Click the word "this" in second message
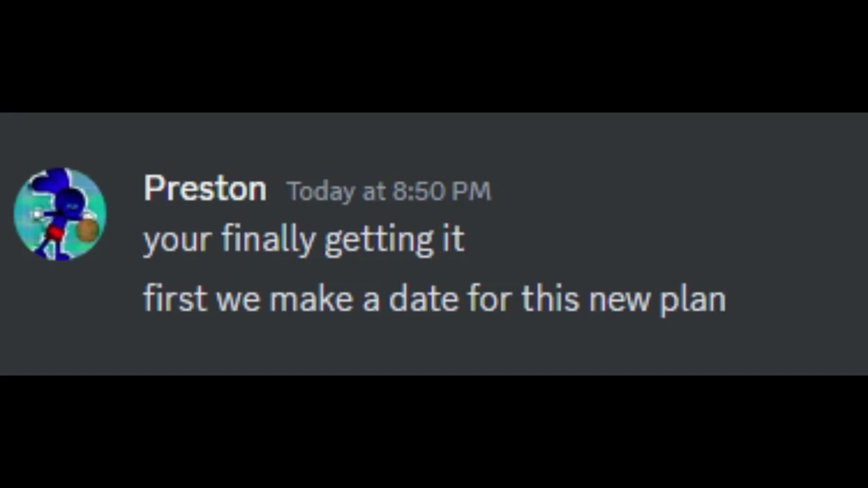 coord(550,298)
